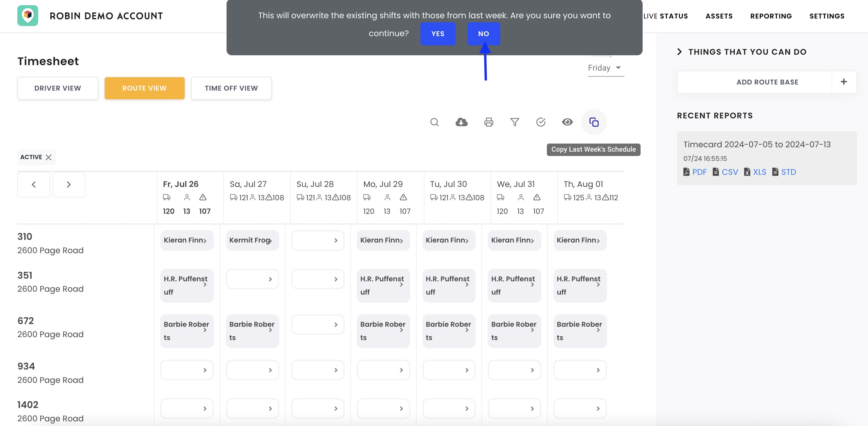Remove the ACTIVE filter chip

(49, 157)
